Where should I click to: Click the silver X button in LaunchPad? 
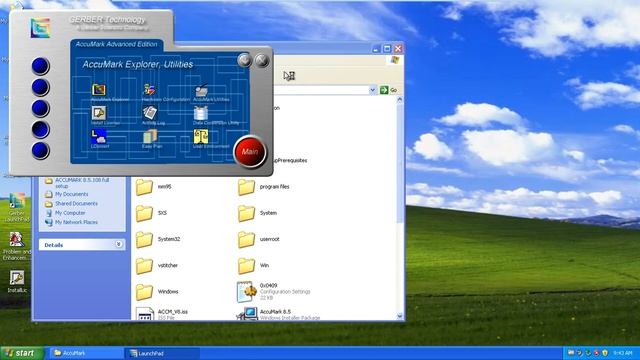coord(262,60)
